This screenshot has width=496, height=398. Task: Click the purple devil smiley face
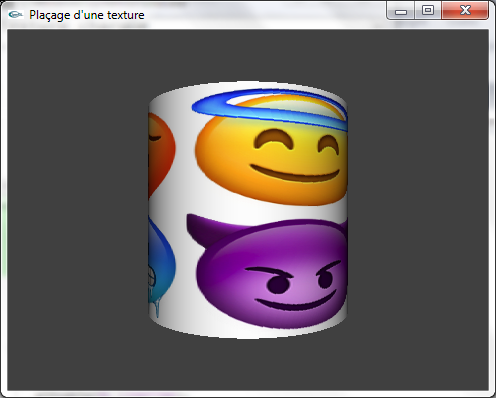(x=272, y=272)
